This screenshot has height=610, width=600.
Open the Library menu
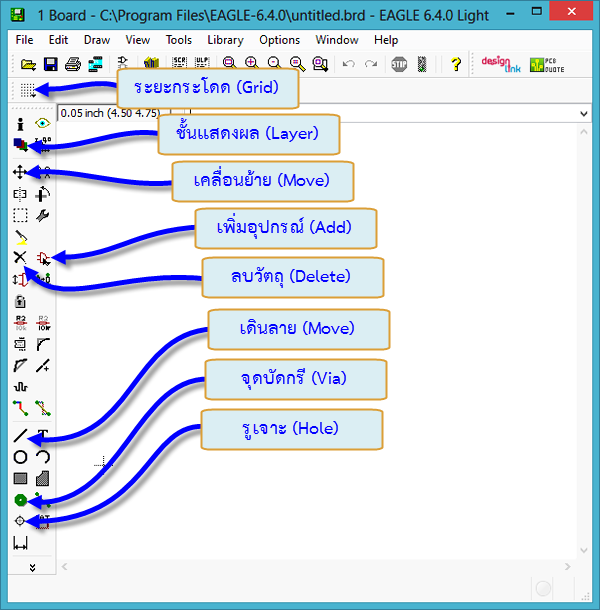[x=225, y=40]
